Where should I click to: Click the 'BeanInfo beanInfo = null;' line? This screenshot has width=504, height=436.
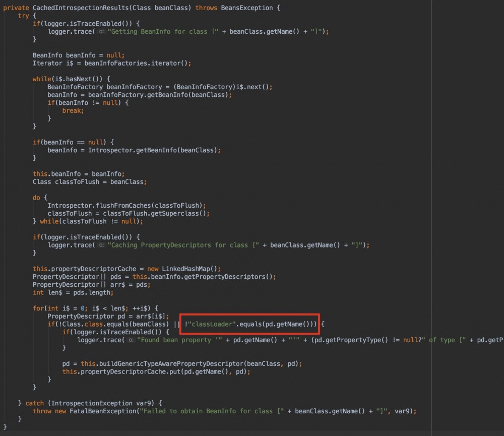pos(79,55)
